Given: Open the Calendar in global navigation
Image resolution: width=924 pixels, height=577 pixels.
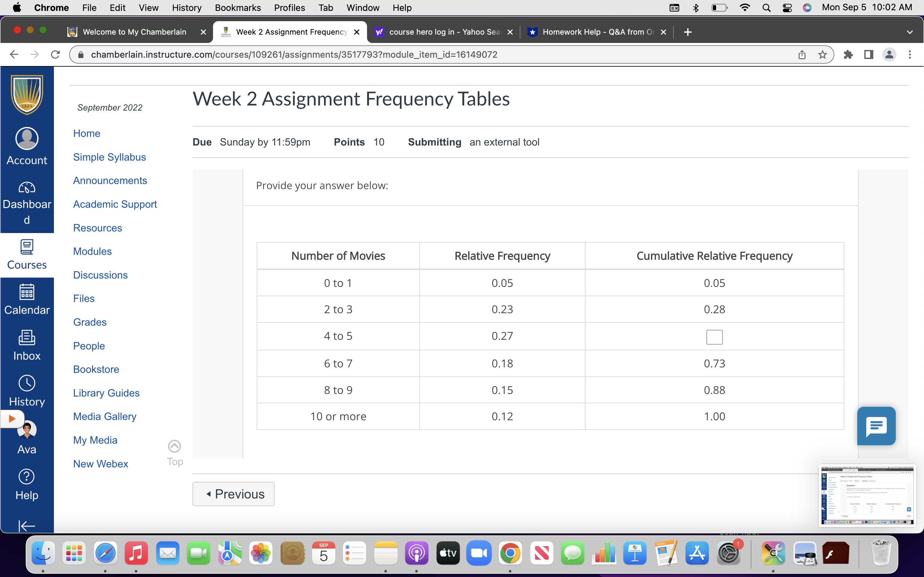Looking at the screenshot, I should click(27, 292).
